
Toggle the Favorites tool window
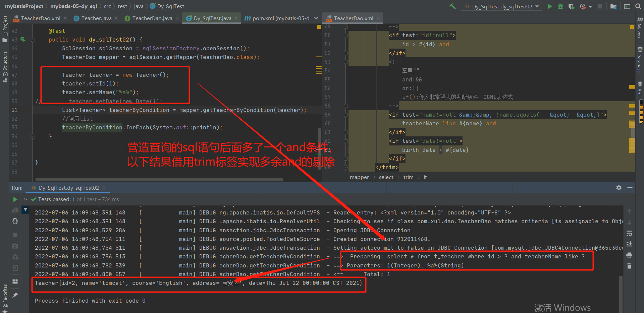tap(5, 298)
